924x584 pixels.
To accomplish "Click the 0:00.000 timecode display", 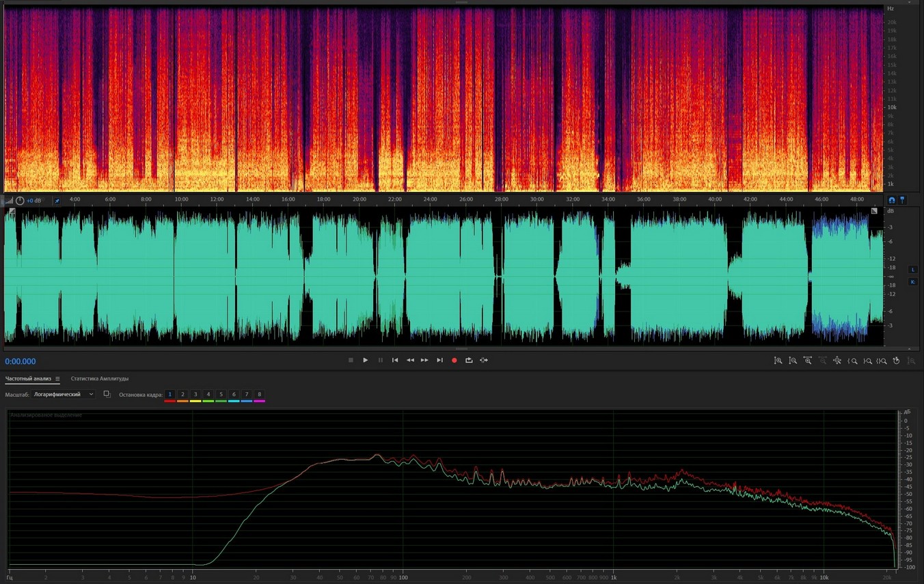I will 21,361.
